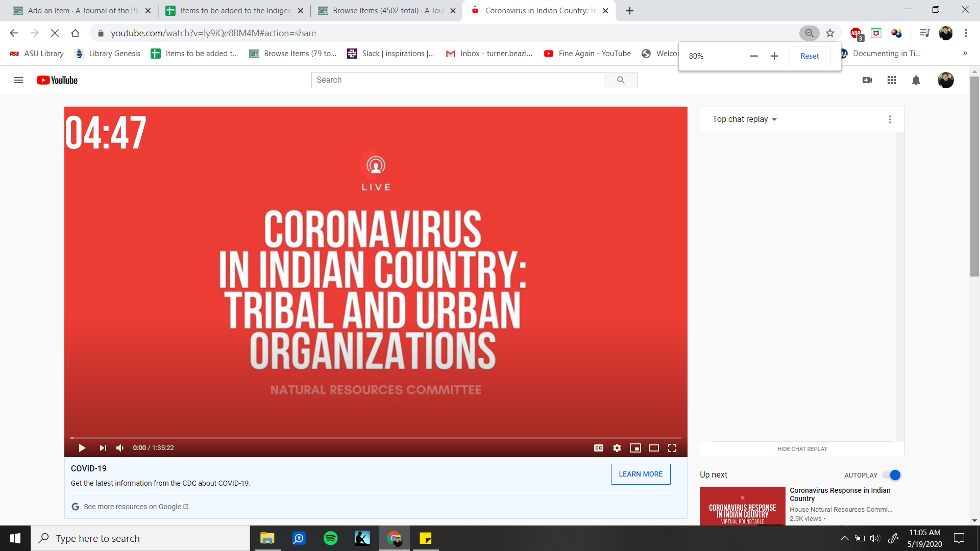The width and height of the screenshot is (980, 551).
Task: Open the chat options three-dot menu
Action: pyautogui.click(x=890, y=119)
